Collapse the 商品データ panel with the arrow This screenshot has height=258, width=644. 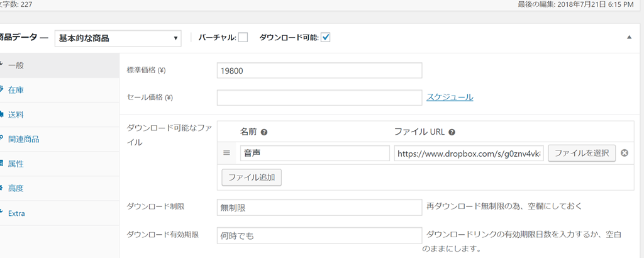tap(629, 38)
